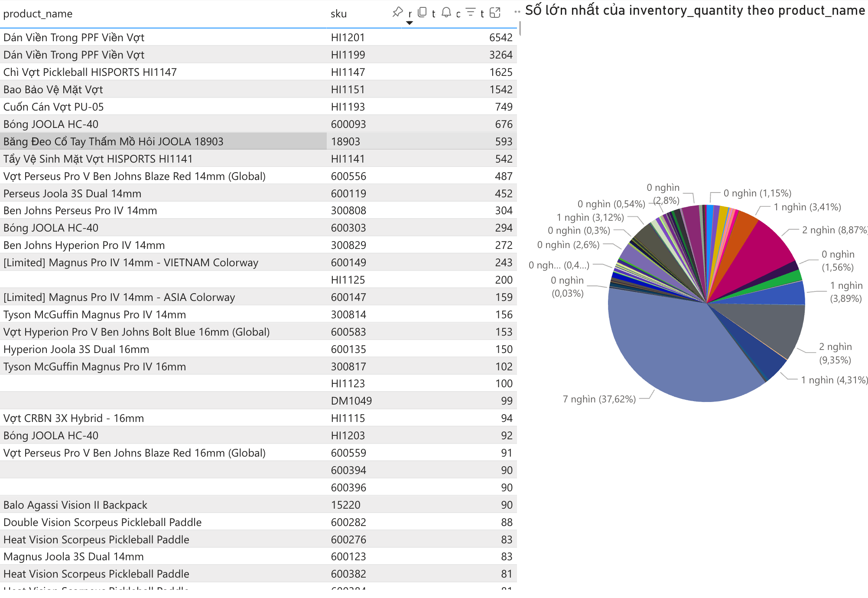Open more options ellipsis for table
Image resolution: width=868 pixels, height=598 pixels.
tap(517, 12)
